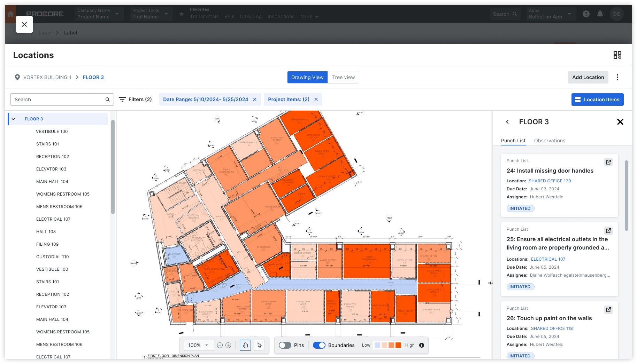Open the notifications bell
This screenshot has height=364, width=637.
(x=600, y=14)
